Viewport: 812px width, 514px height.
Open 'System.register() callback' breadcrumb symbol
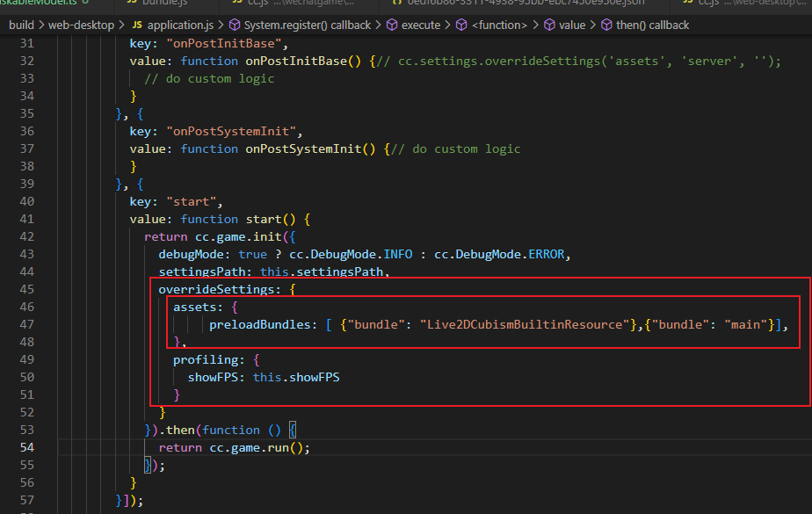pyautogui.click(x=308, y=25)
